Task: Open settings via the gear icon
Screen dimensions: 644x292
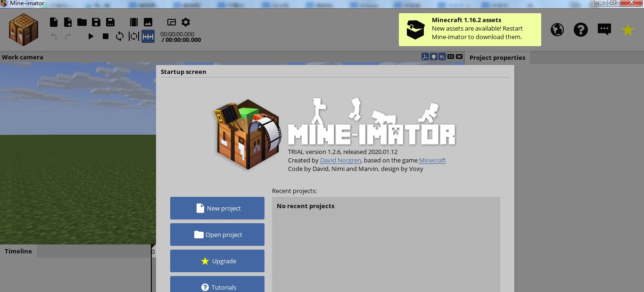Action: (x=186, y=22)
